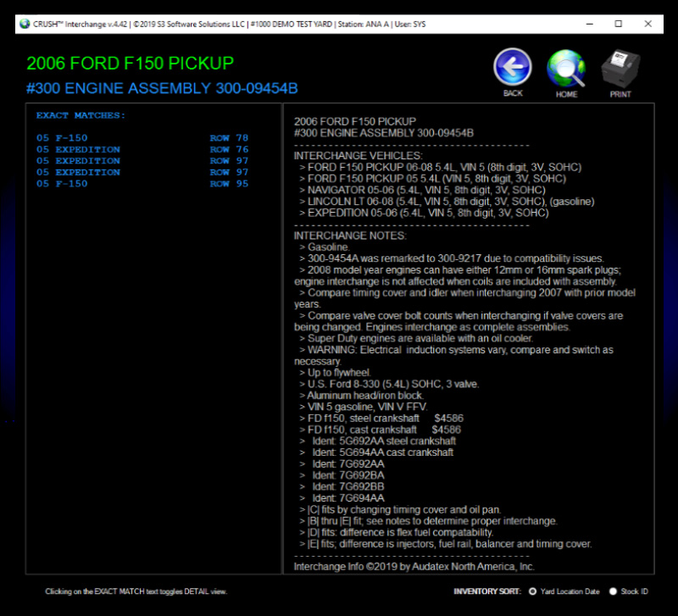Viewport: 678px width, 616px height.
Task: Click 300-9454A was remarked note
Action: pos(452,258)
